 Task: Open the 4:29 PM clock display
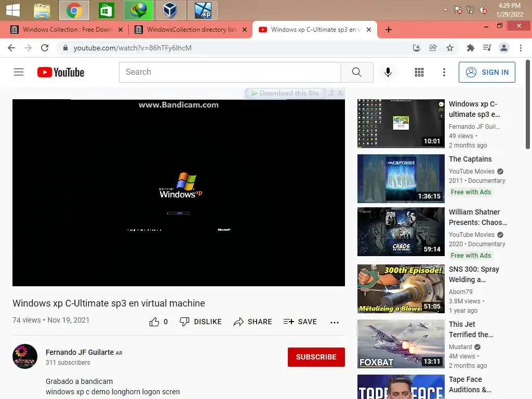[509, 10]
